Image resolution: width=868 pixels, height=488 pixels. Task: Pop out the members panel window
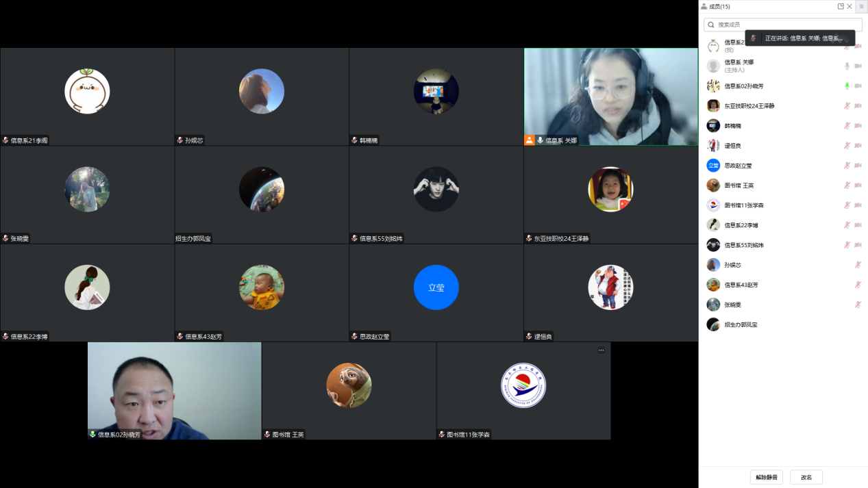click(841, 6)
